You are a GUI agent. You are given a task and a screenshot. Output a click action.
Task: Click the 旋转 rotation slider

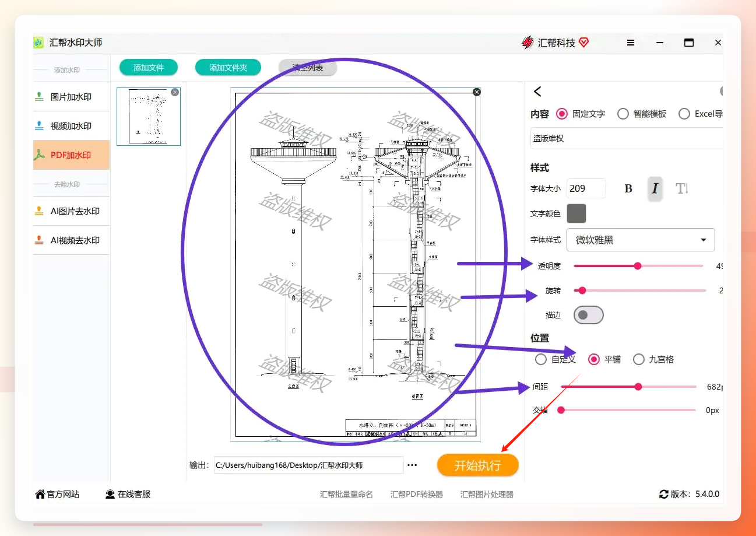pyautogui.click(x=640, y=290)
